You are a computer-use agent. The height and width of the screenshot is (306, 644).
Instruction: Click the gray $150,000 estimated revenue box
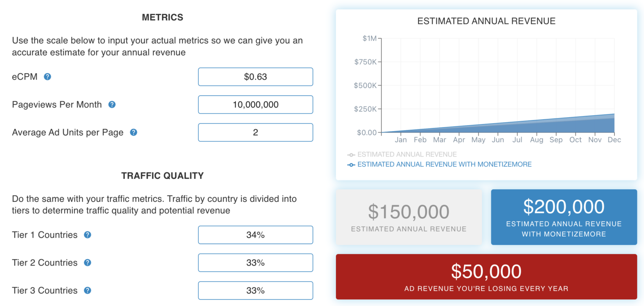(409, 217)
